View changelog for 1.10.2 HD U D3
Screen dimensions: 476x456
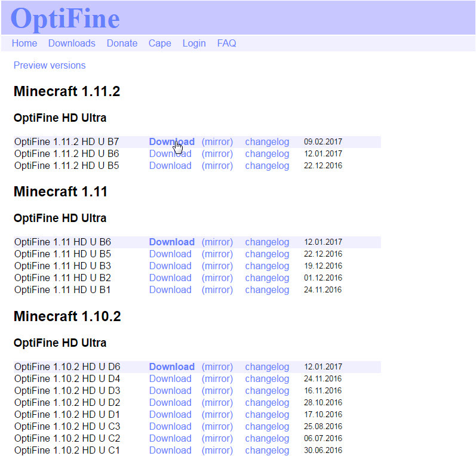[267, 390]
